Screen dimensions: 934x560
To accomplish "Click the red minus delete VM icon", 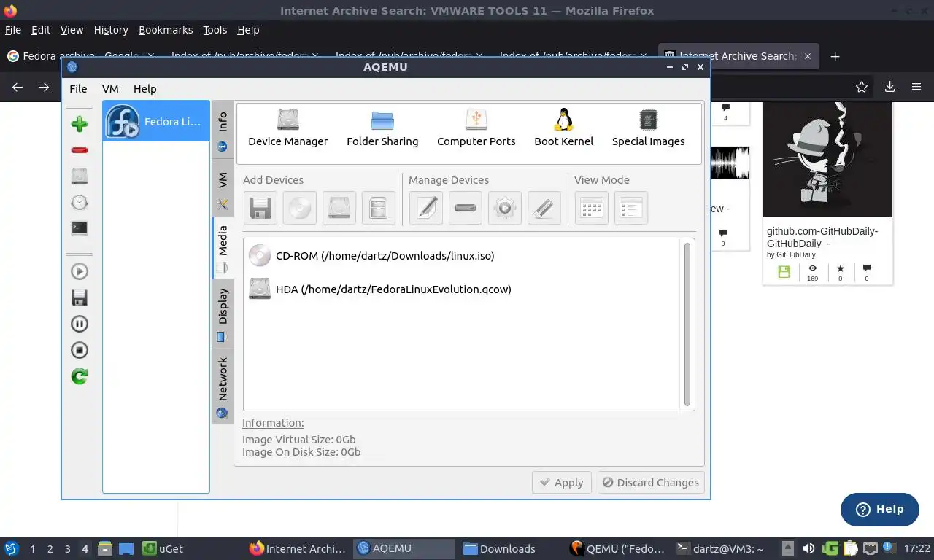I will pos(80,150).
